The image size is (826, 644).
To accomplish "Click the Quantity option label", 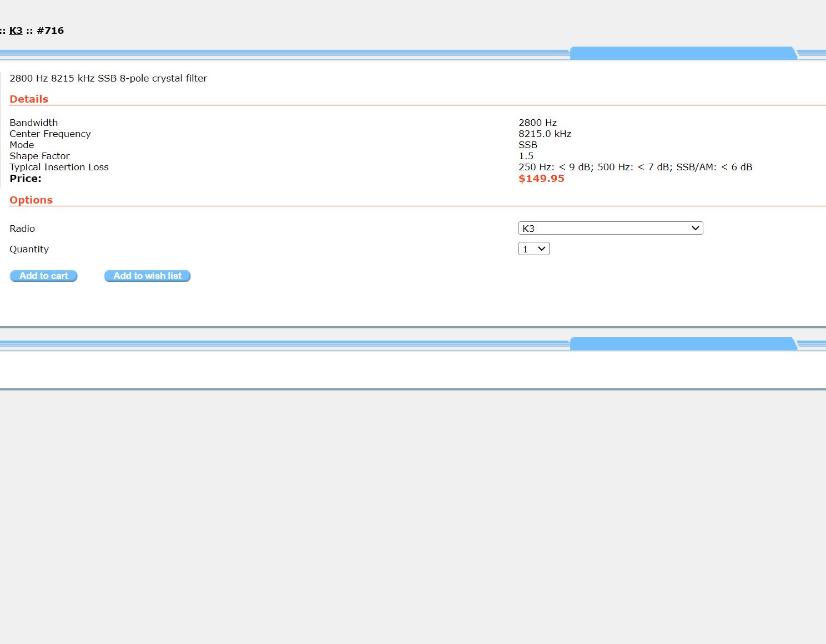I will (29, 249).
